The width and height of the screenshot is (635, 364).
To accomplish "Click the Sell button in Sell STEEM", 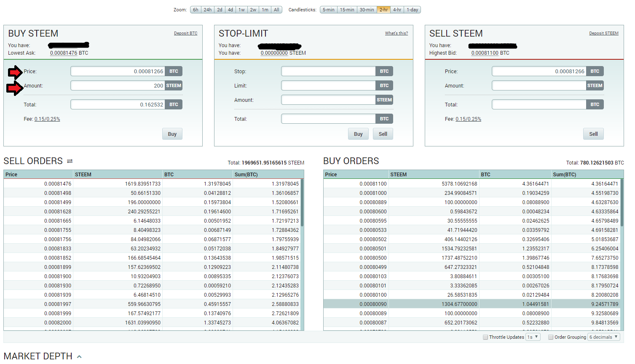I will [594, 134].
